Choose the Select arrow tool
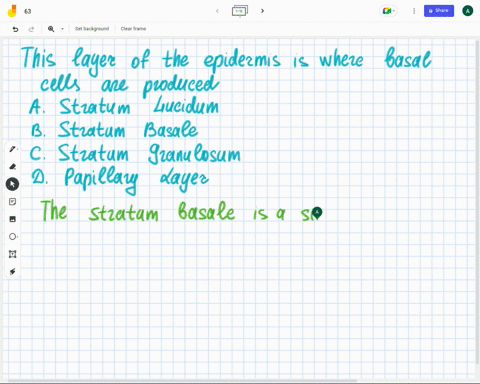Screen dimensions: 480x384 [12, 184]
